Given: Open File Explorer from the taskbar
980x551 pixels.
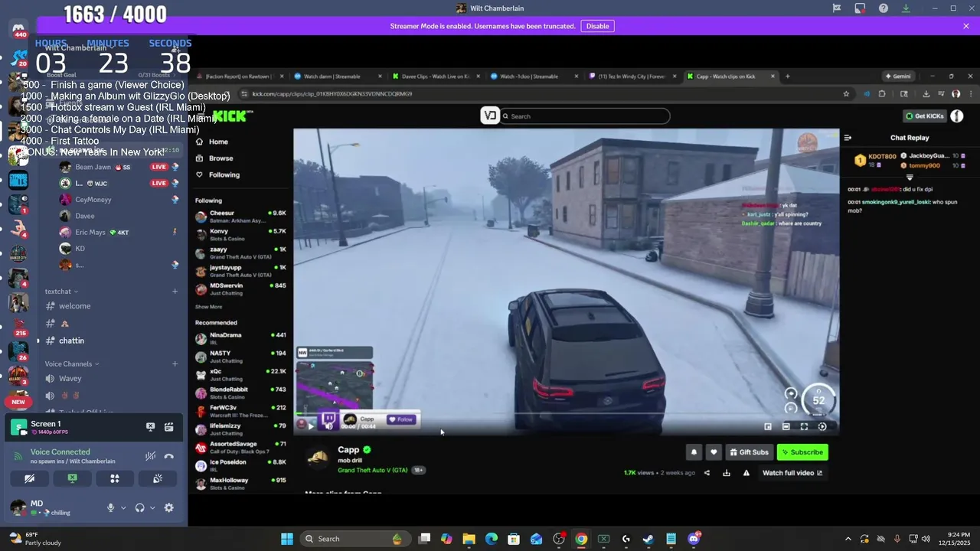Looking at the screenshot, I should (x=469, y=539).
